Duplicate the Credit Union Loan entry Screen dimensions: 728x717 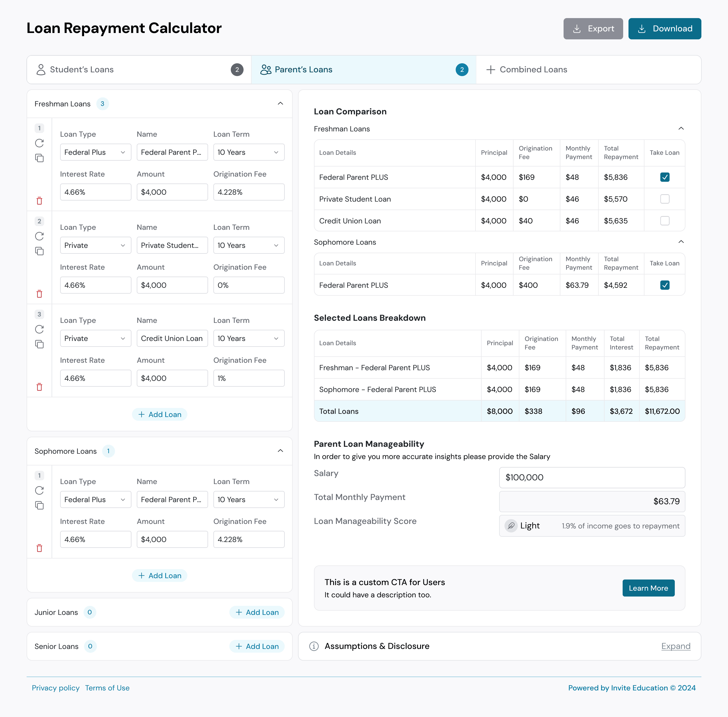click(x=39, y=344)
